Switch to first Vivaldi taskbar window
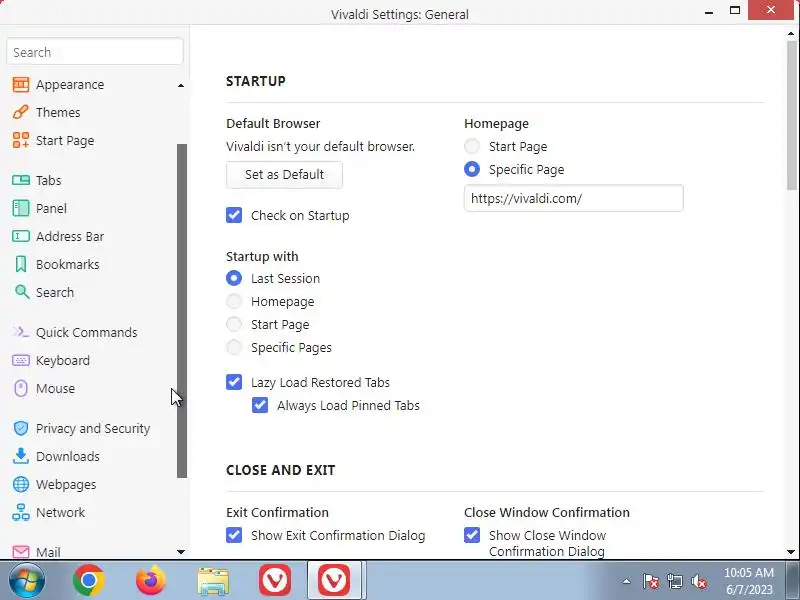 275,580
